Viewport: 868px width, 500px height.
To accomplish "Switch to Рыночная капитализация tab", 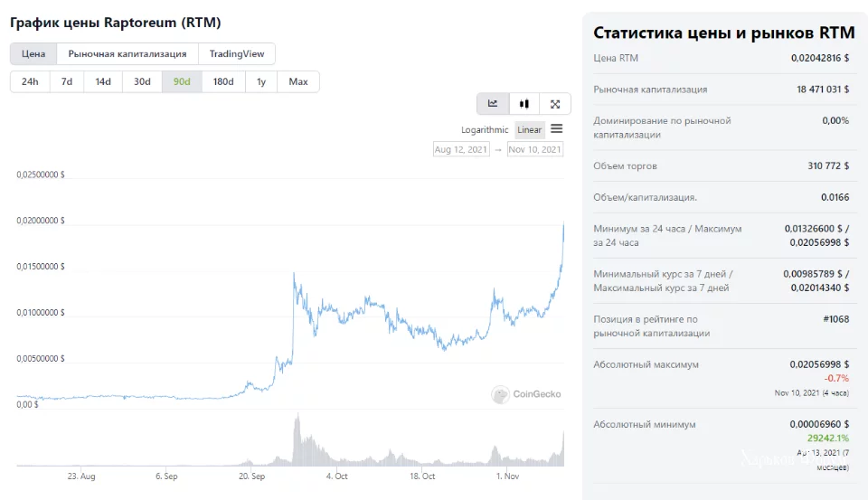I will click(x=127, y=54).
